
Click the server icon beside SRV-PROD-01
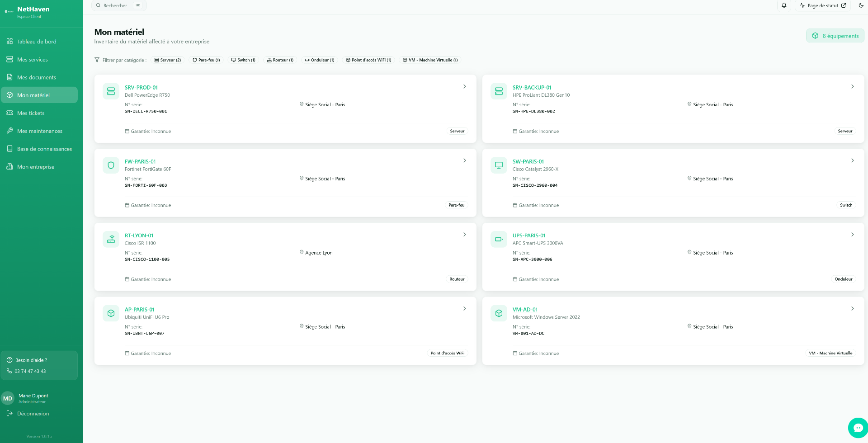click(111, 91)
